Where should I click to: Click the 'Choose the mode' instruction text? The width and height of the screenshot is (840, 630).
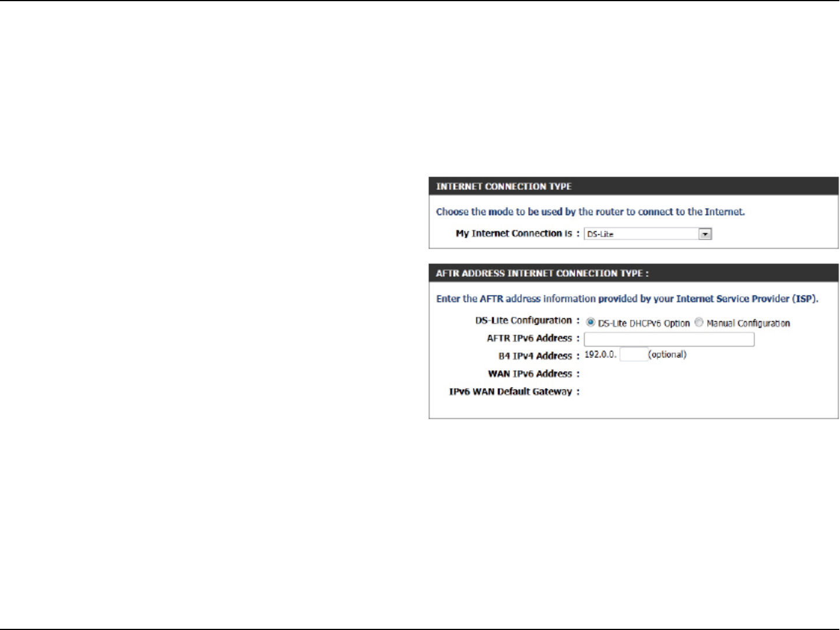point(591,212)
